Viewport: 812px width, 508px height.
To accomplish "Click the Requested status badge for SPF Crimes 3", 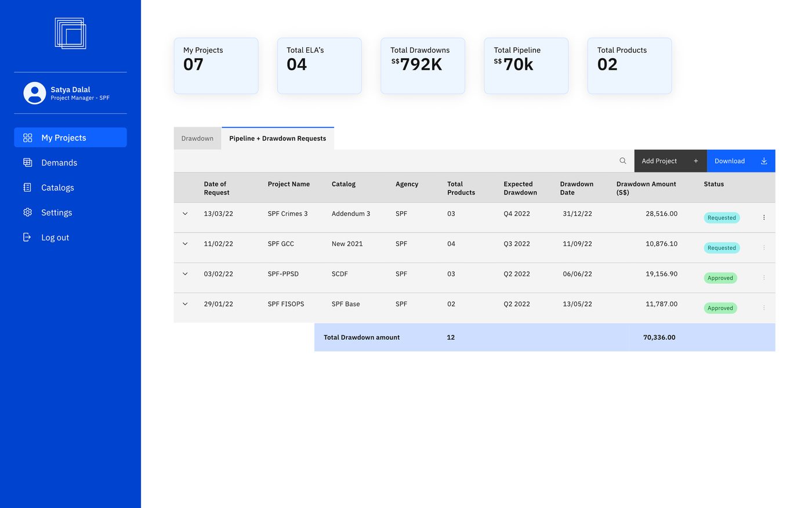I will pyautogui.click(x=722, y=218).
